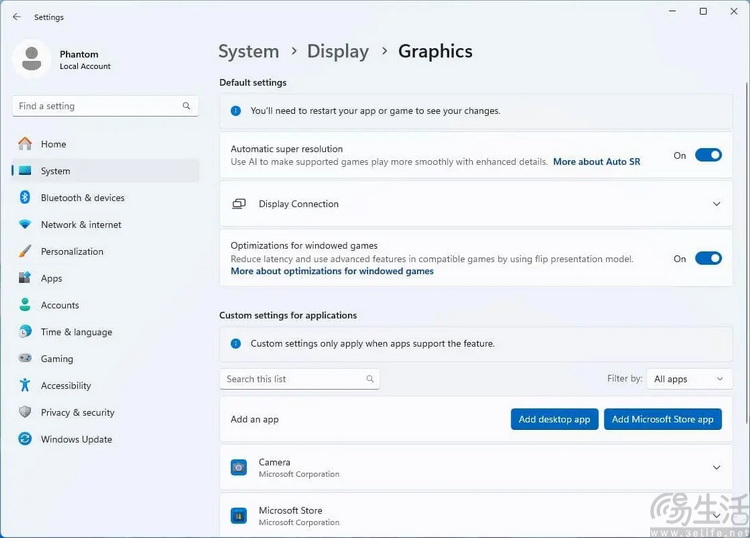Image resolution: width=750 pixels, height=538 pixels.
Task: Click the Phantom Local Account name
Action: pos(85,59)
